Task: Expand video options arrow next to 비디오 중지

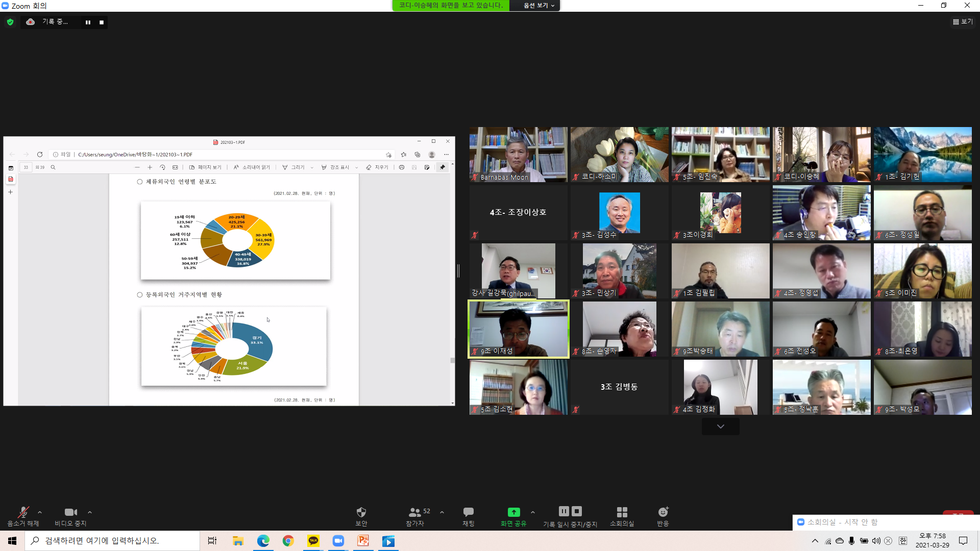Action: coord(90,512)
